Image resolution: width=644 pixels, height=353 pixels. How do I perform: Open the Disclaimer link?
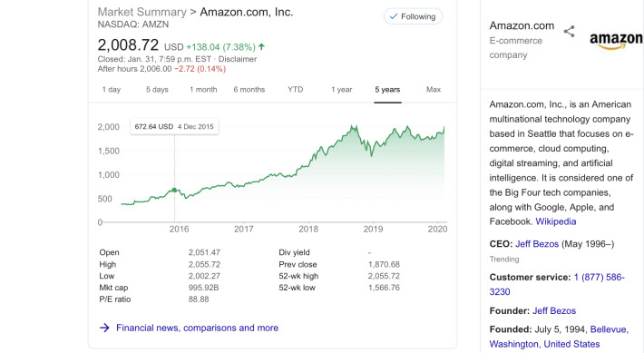point(238,59)
